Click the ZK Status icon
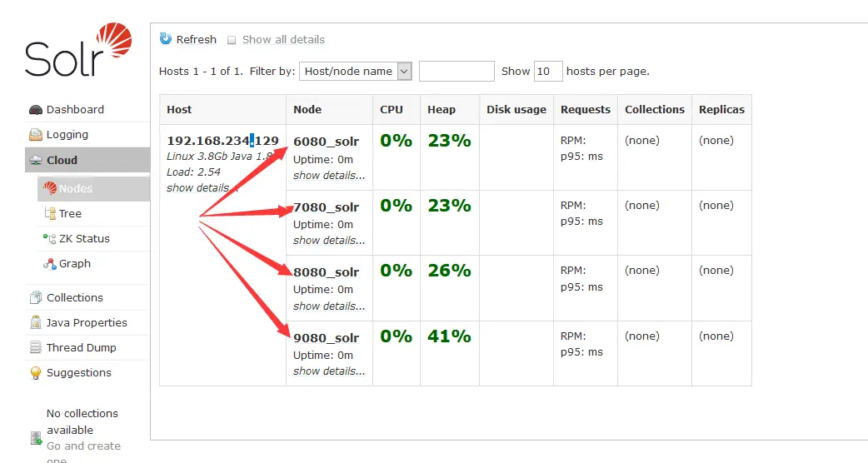This screenshot has height=463, width=868. tap(50, 238)
